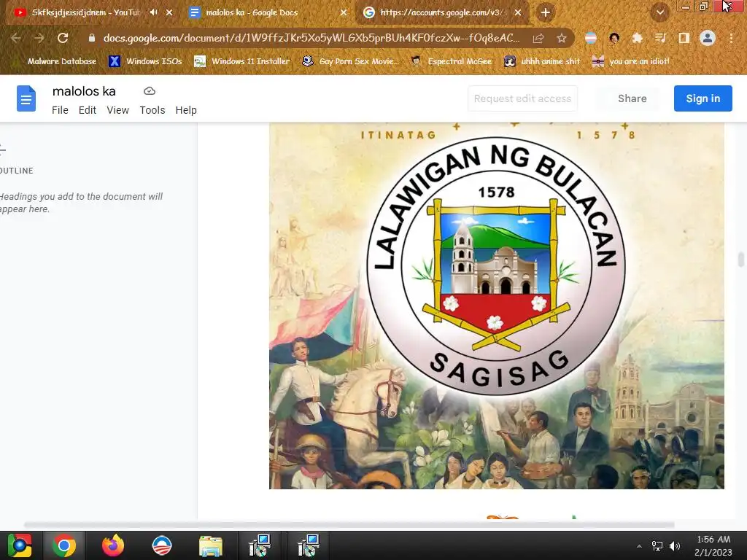Check the cloud document status icon
Viewport: 747px width, 560px height.
coord(150,91)
